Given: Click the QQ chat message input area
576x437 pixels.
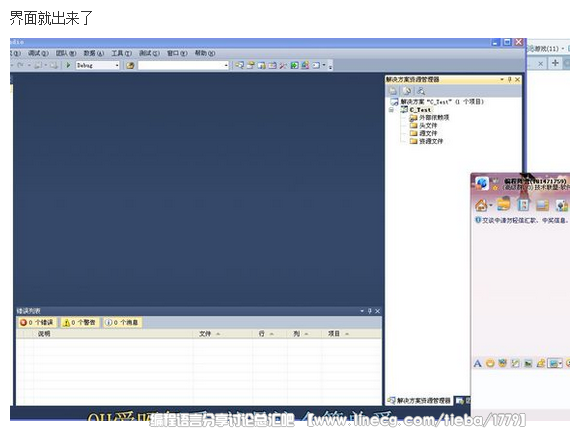Looking at the screenshot, I should (x=521, y=389).
